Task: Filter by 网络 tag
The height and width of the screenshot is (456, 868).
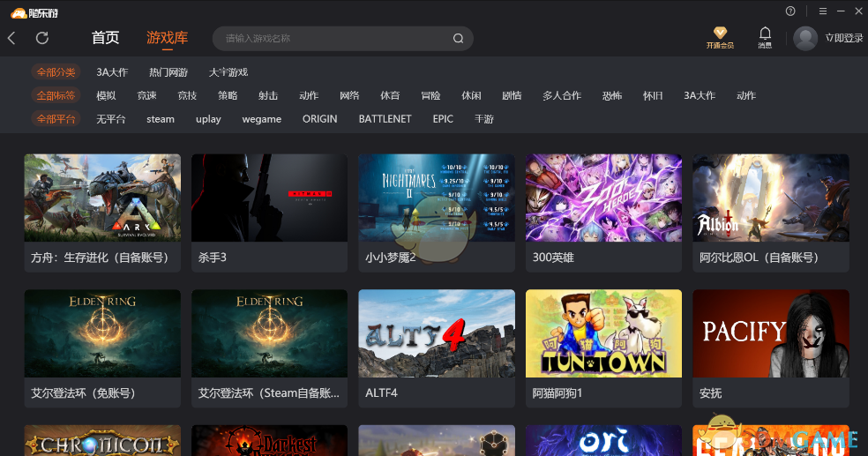Action: click(349, 96)
